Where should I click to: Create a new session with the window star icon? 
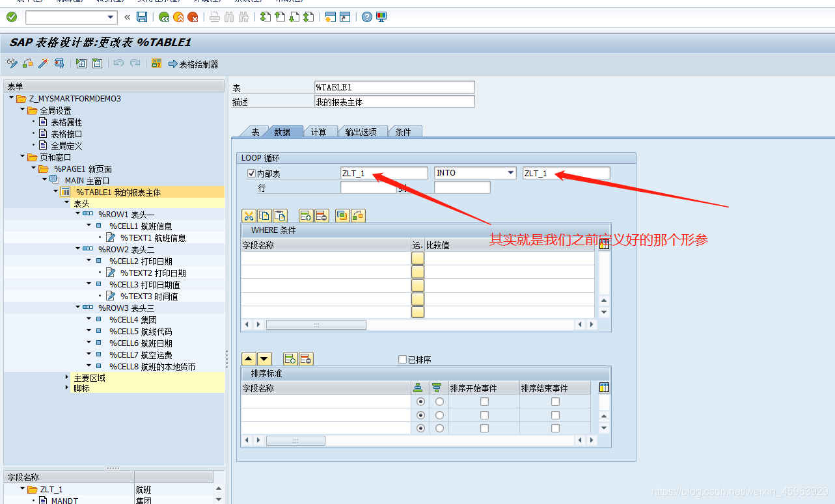[331, 18]
